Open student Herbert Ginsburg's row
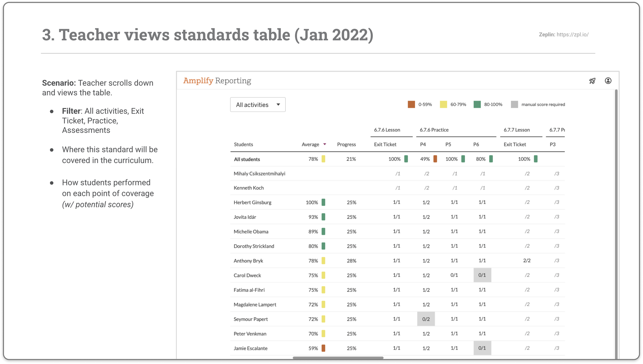 [397, 202]
